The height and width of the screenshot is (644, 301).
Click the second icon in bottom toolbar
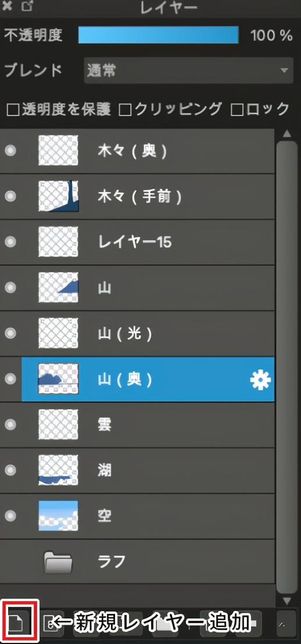click(49, 623)
